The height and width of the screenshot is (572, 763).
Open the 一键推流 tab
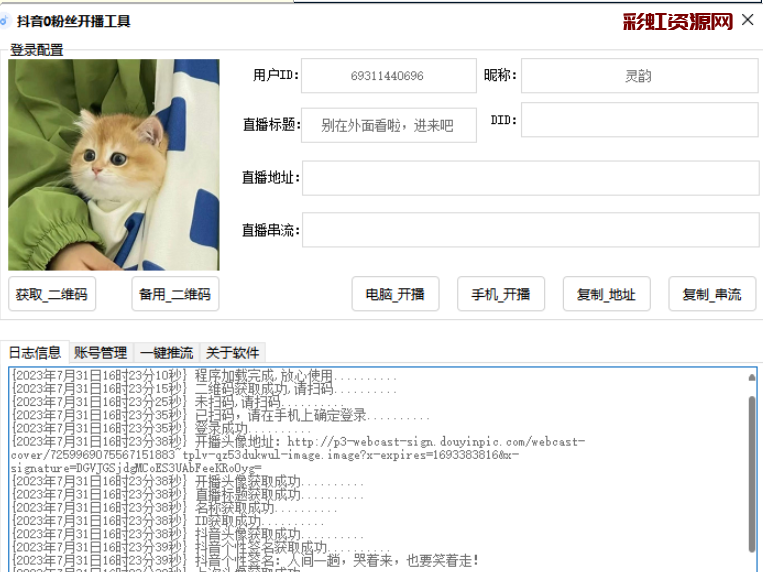pos(166,353)
